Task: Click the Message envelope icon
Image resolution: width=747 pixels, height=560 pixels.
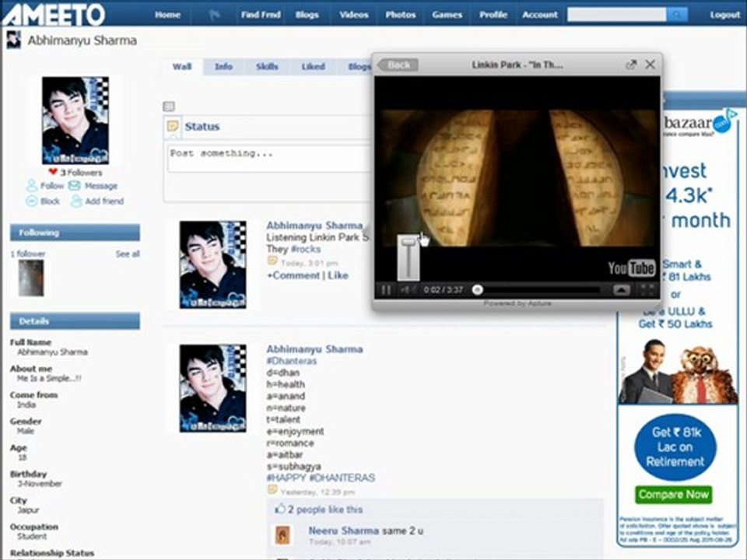Action: click(x=75, y=186)
